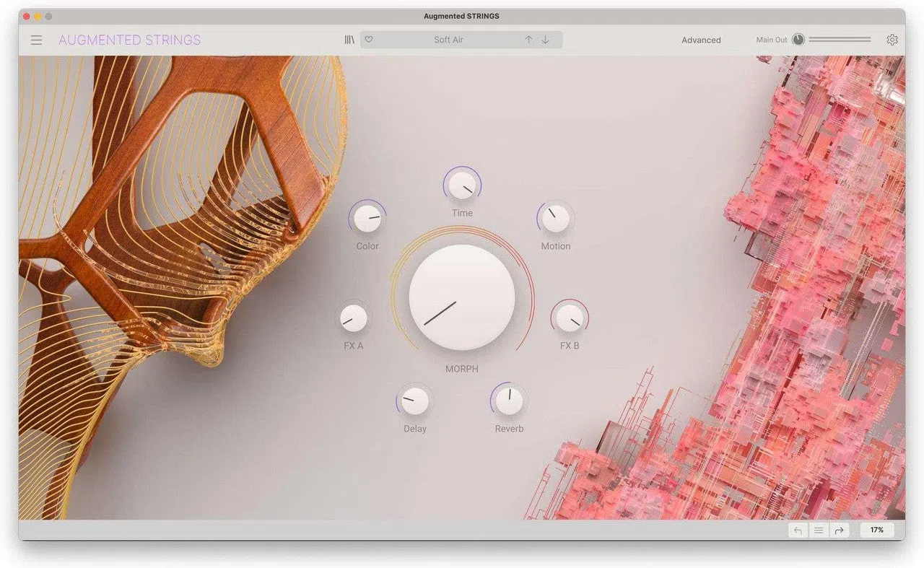Viewport: 924px width, 568px height.
Task: Click the 17% CPU meter
Action: tap(877, 530)
